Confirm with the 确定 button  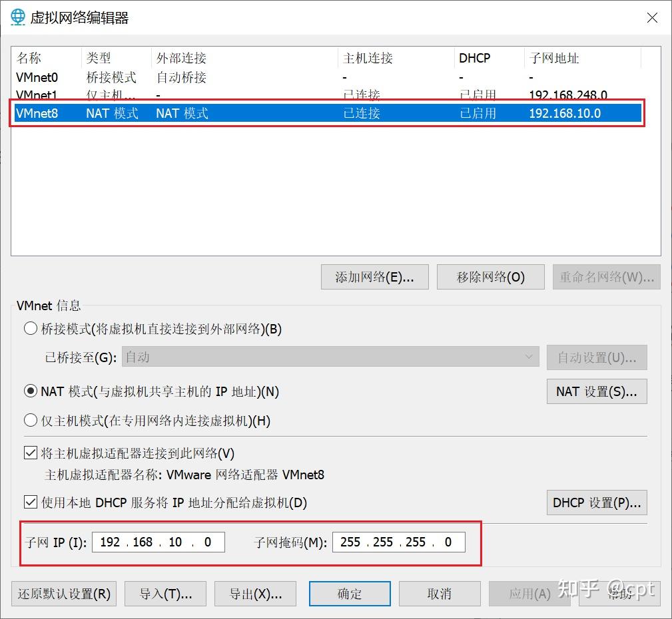click(350, 594)
